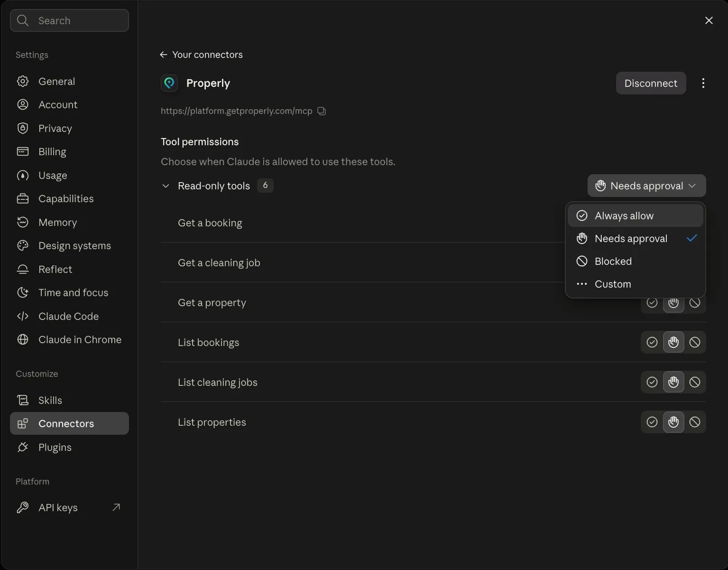Screen dimensions: 728x570
Task: Open the Account settings
Action: click(x=69, y=105)
